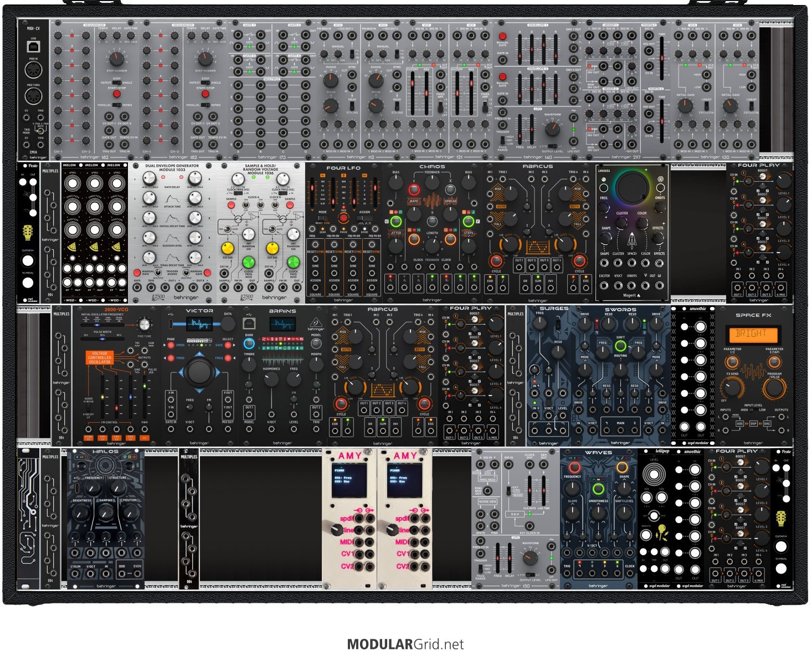Click the green Smoothness button on Waves

tap(598, 489)
